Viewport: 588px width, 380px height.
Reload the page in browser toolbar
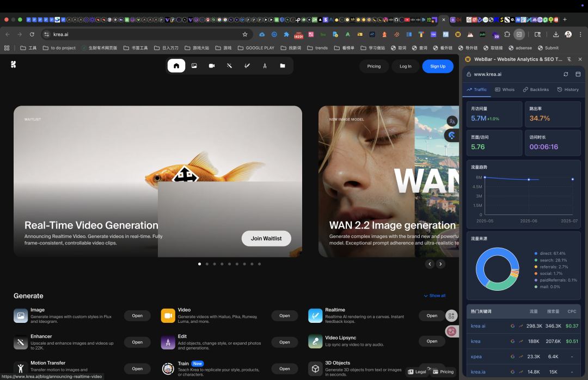click(32, 34)
